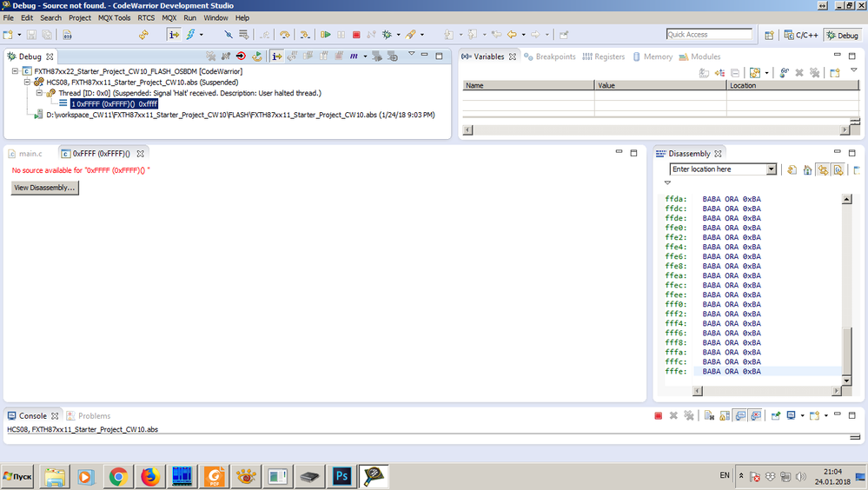The width and height of the screenshot is (868, 490).
Task: Click the yellow Back navigation arrow
Action: pos(512,35)
